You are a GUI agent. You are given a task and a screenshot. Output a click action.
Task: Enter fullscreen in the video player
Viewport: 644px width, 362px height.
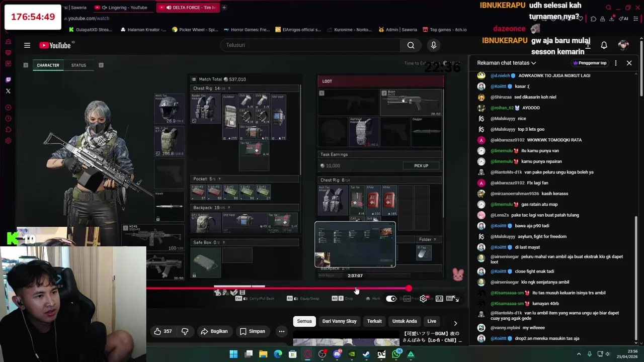455,299
